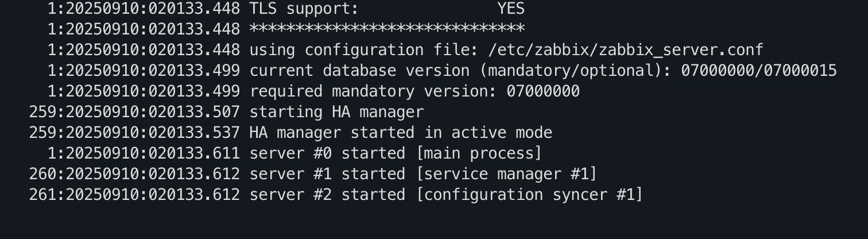Click the '[configuration syncer #1]' bracketed label

pos(529,195)
